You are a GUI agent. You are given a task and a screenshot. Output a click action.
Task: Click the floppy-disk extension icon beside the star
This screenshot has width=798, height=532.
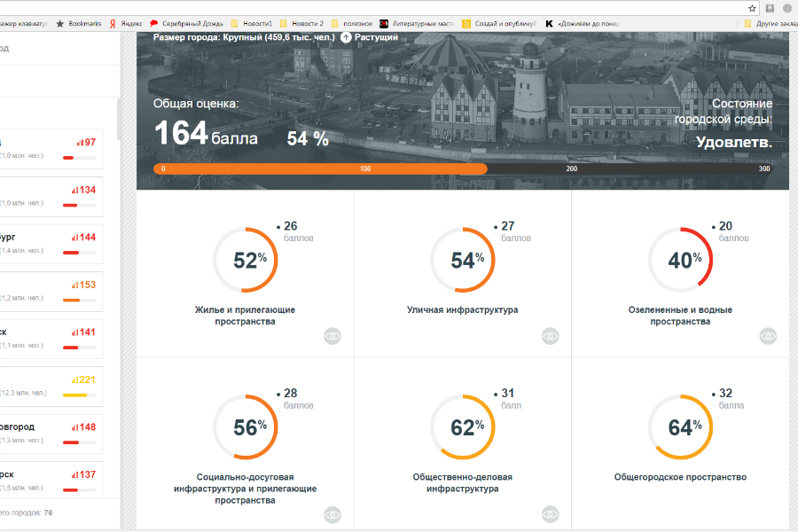[x=770, y=8]
